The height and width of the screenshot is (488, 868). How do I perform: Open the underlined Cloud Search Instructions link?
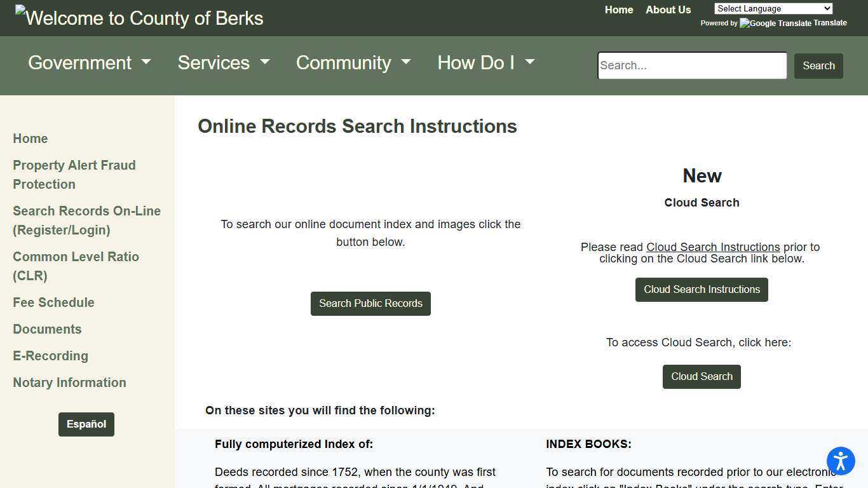713,247
